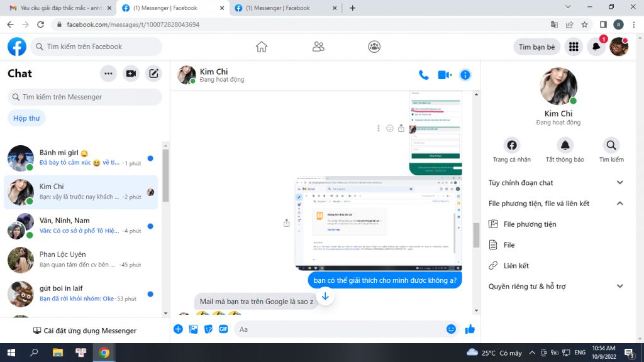
Task: Switch to the Gmail browser tab
Action: coord(58,8)
